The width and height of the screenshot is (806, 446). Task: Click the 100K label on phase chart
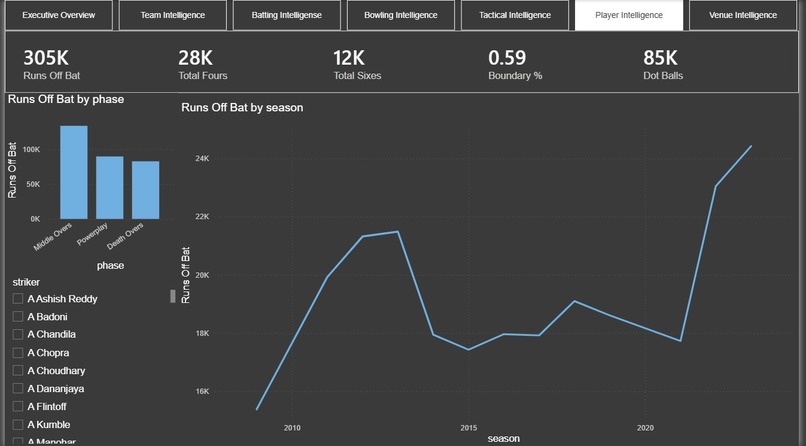tap(31, 150)
